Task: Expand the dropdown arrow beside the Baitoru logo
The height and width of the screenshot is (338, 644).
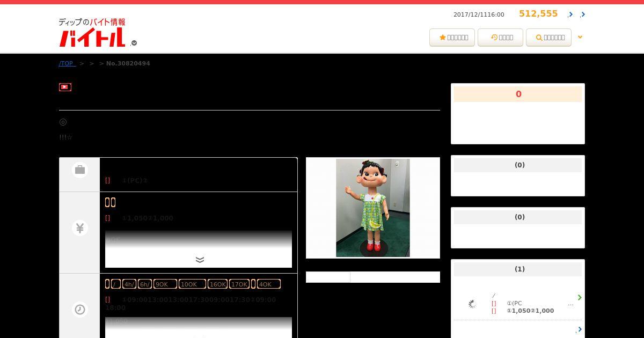Action: point(134,43)
